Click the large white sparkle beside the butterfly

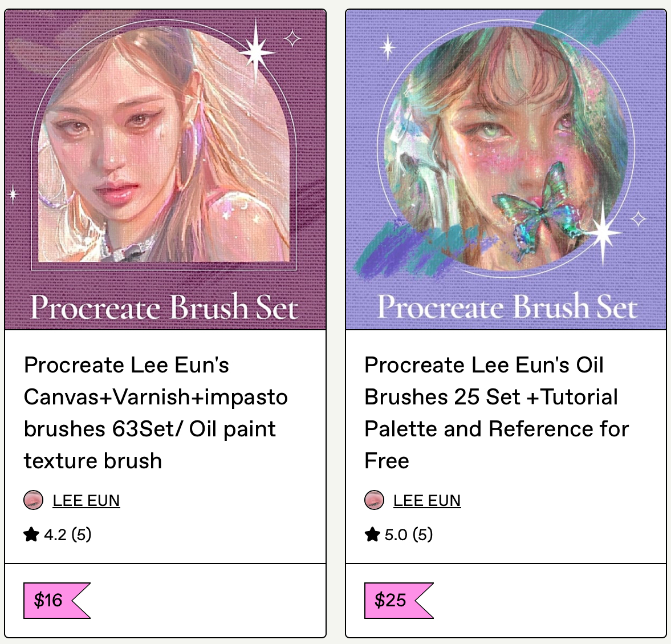tap(603, 232)
